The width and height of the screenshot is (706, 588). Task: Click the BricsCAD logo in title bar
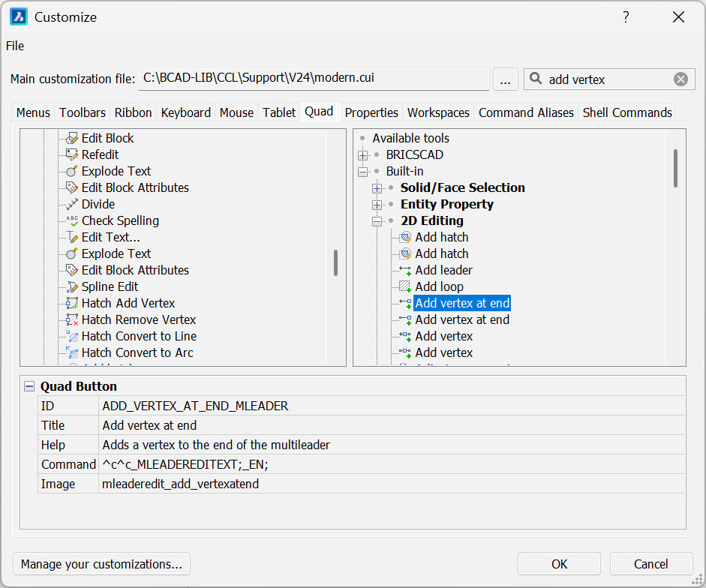coord(19,17)
